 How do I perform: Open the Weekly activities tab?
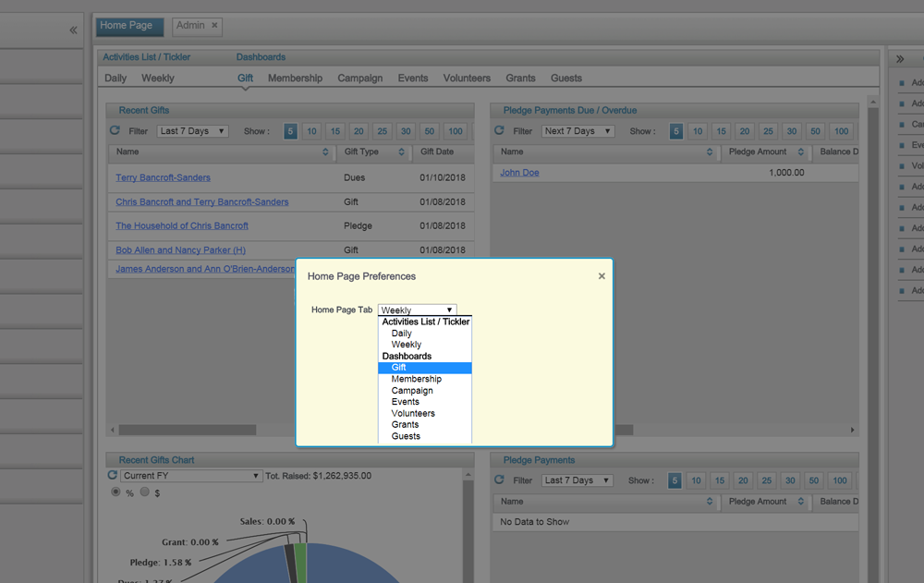tap(158, 78)
